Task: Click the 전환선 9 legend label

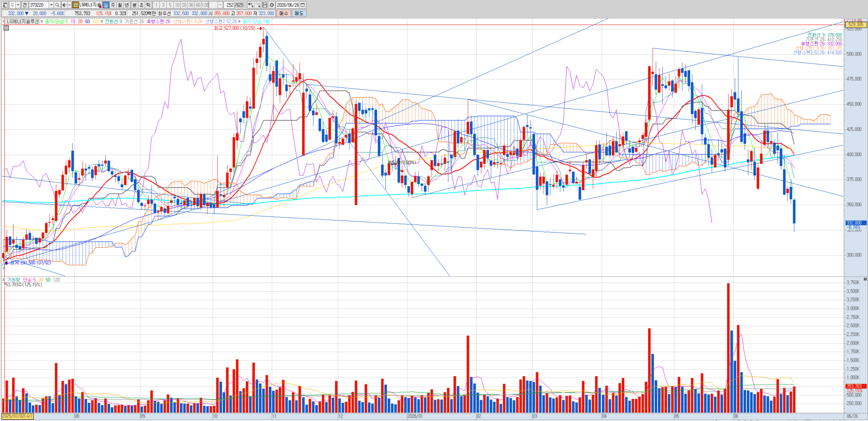Action: click(x=114, y=21)
